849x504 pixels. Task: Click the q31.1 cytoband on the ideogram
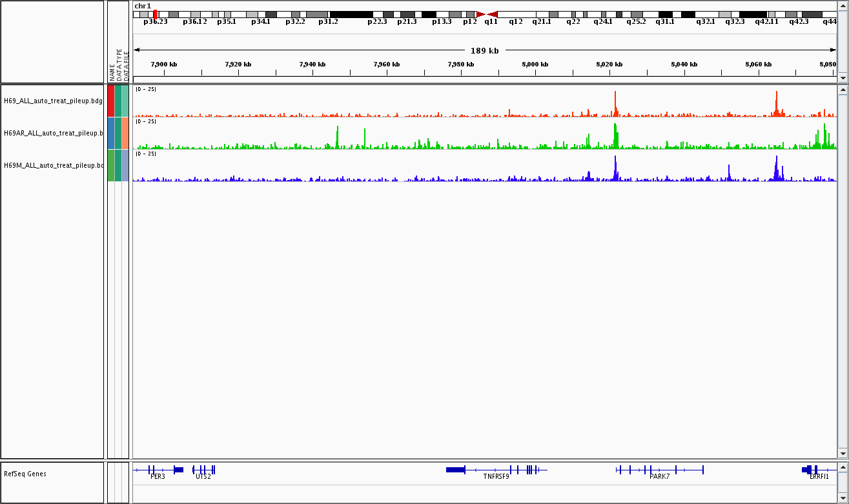[665, 14]
